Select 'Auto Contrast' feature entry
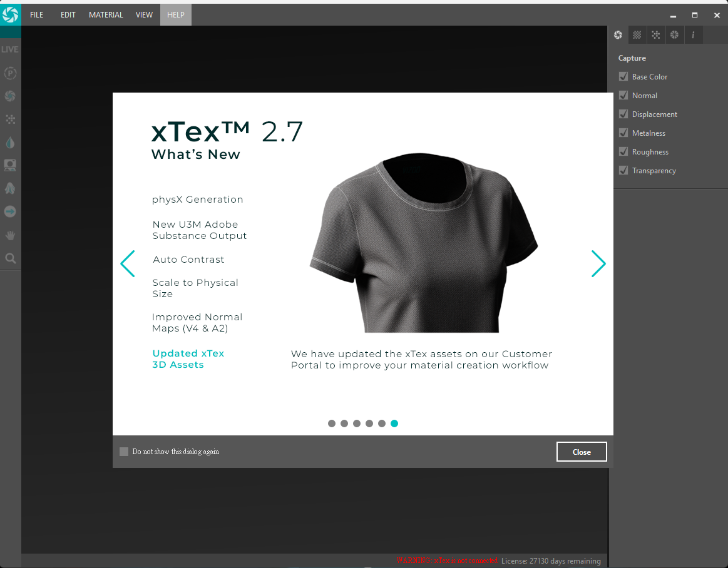 click(188, 260)
